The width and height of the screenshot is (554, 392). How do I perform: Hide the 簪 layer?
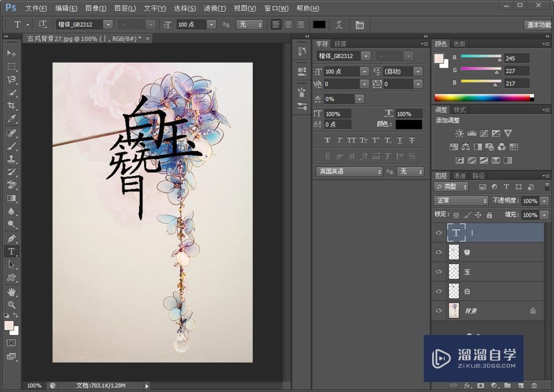pos(439,252)
